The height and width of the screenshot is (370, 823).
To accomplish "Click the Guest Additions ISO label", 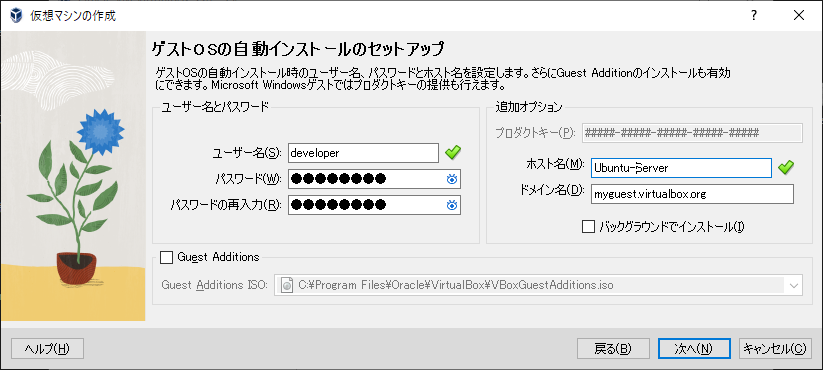I will coord(215,286).
